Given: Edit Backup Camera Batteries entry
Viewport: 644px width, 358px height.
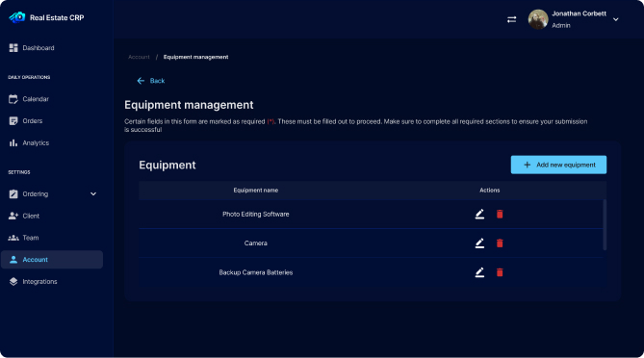Looking at the screenshot, I should (x=479, y=272).
